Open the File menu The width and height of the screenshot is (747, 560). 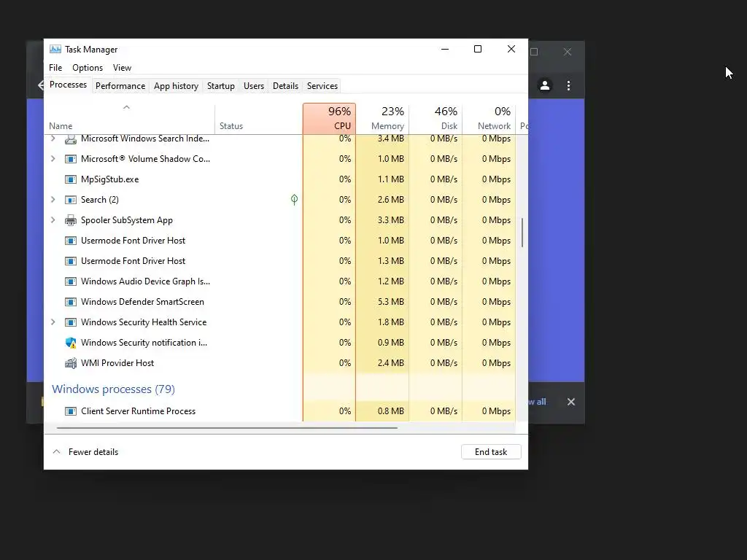[55, 68]
